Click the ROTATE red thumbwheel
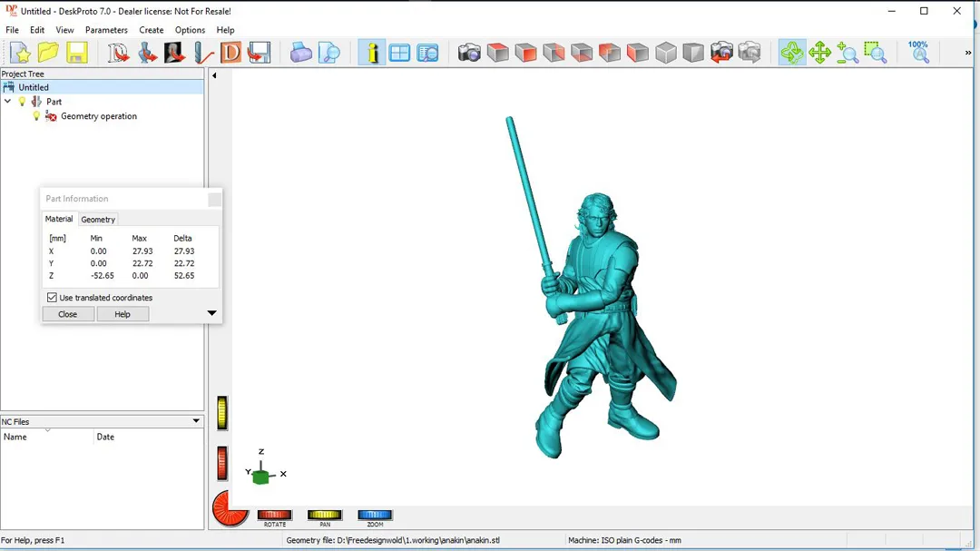The width and height of the screenshot is (980, 551). 274,515
